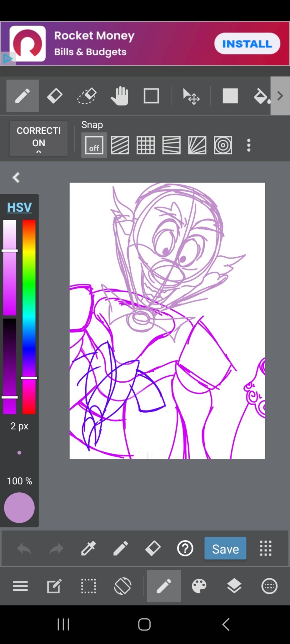Open the Rocket Money ad logo
This screenshot has width=290, height=644.
point(28,44)
